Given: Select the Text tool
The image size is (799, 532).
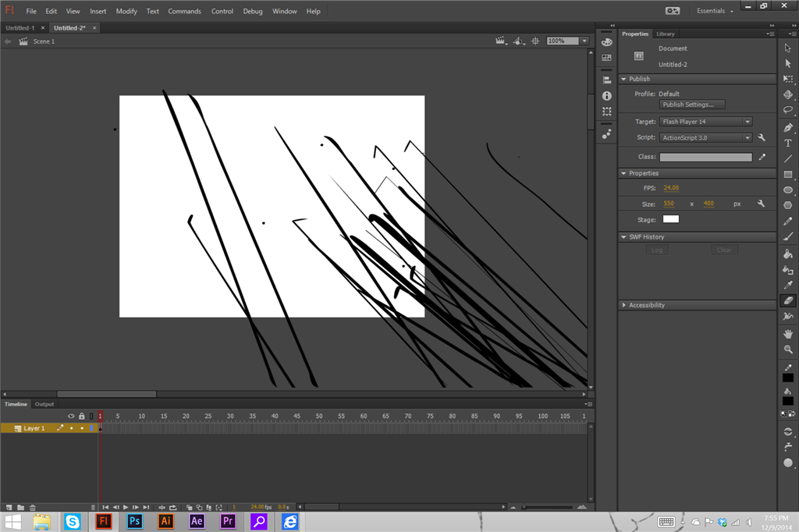Looking at the screenshot, I should (x=788, y=143).
